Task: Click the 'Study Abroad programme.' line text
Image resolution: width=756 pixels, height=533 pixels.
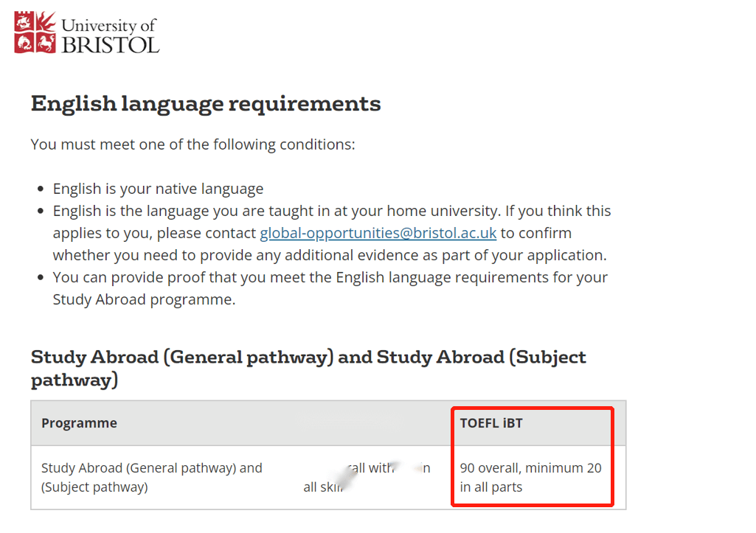Action: [x=144, y=300]
